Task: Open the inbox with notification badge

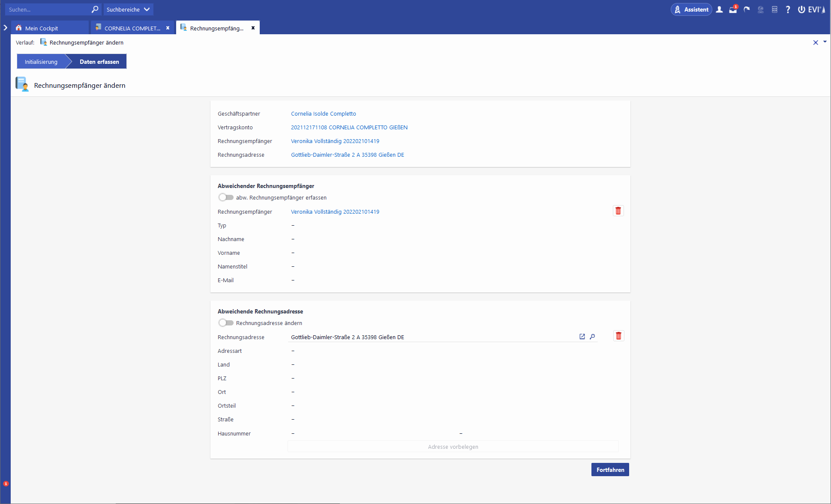Action: pyautogui.click(x=733, y=9)
